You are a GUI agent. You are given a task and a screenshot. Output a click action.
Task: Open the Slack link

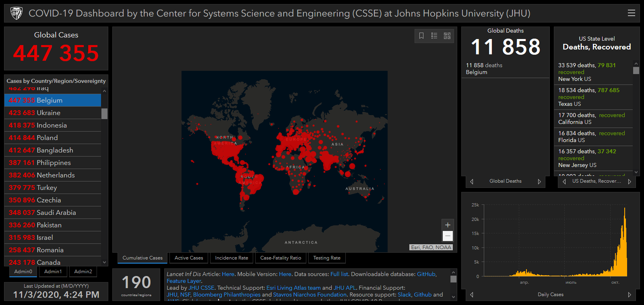(x=405, y=295)
